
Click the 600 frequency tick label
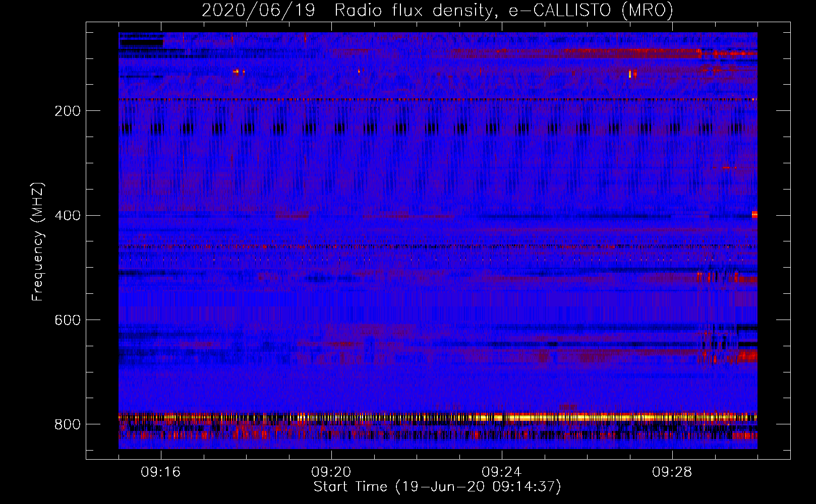tap(67, 320)
